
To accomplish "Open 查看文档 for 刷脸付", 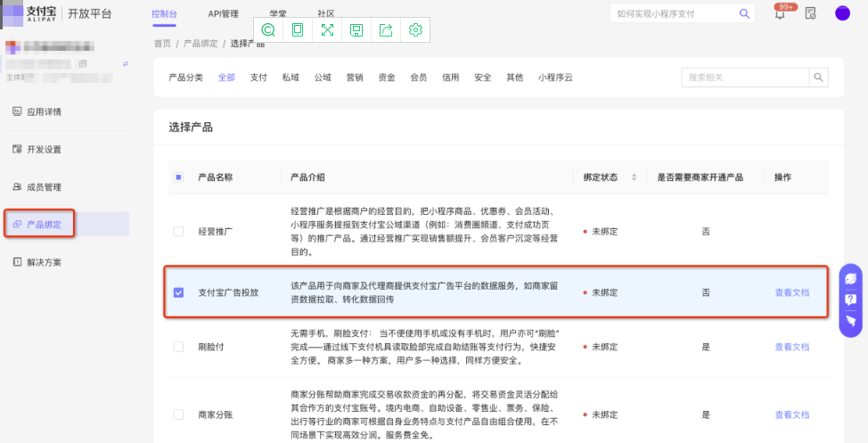I will (x=792, y=348).
